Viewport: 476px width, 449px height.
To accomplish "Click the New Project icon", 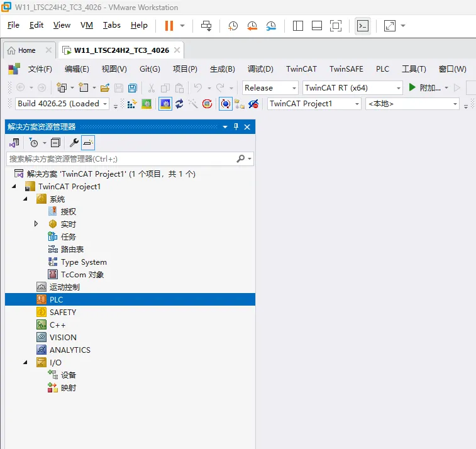I will point(62,88).
